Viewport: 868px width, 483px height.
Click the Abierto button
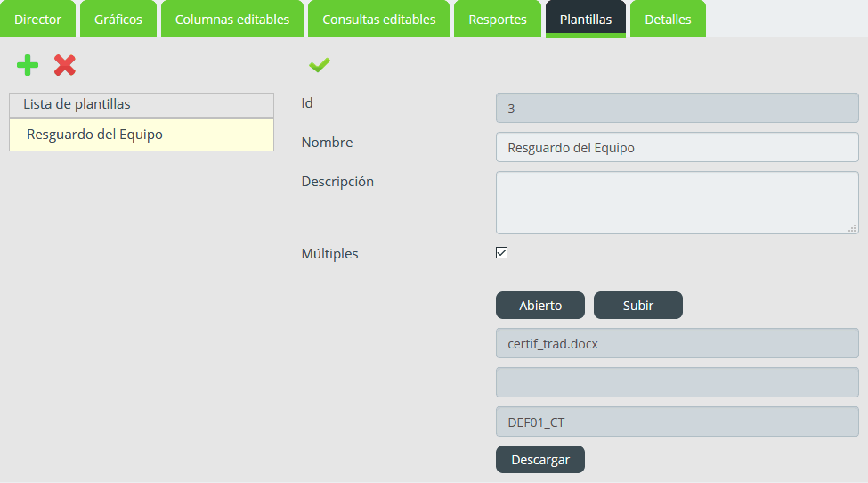[540, 305]
